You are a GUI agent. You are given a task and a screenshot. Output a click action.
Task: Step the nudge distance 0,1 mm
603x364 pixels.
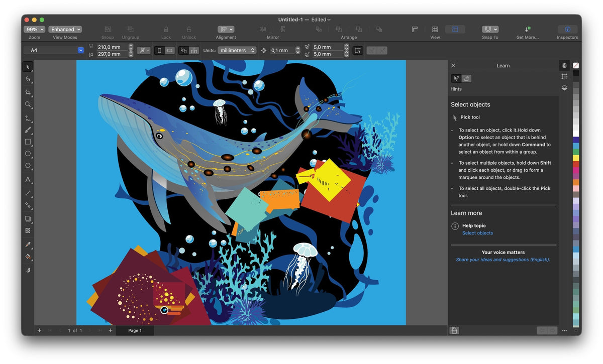click(297, 50)
